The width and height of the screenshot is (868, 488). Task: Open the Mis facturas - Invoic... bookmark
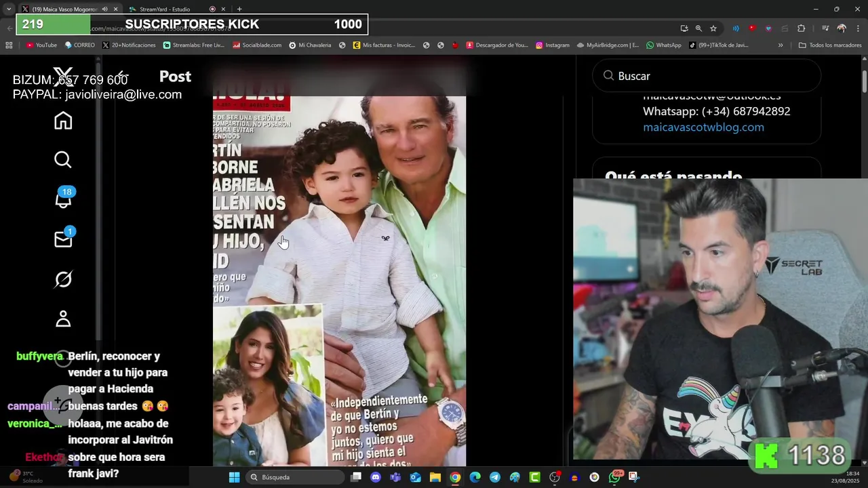[x=384, y=45]
